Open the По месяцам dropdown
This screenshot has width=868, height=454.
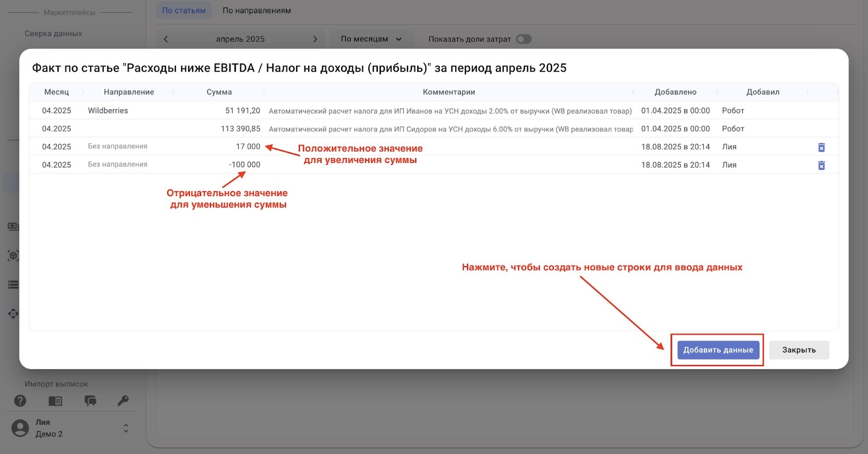[371, 39]
